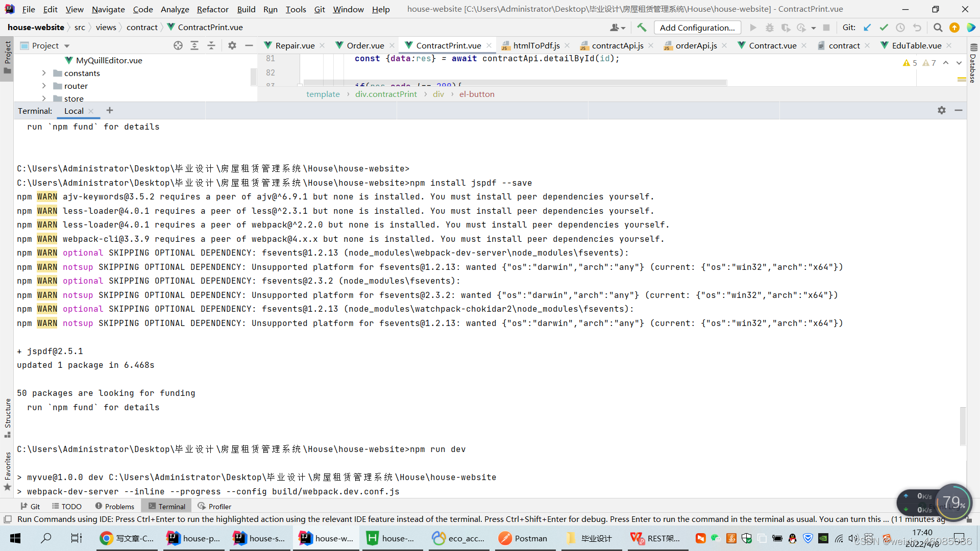Click the Git commit checkmark icon
This screenshot has height=551, width=980.
click(x=884, y=28)
